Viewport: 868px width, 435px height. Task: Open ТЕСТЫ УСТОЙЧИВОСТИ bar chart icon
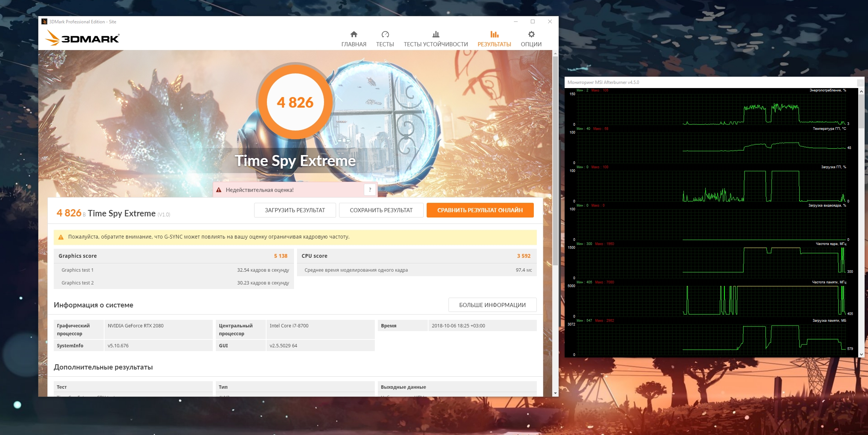(x=436, y=35)
